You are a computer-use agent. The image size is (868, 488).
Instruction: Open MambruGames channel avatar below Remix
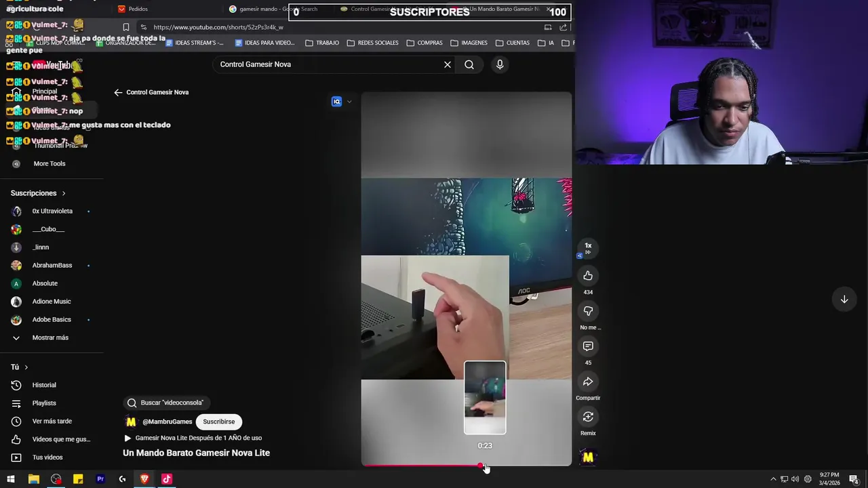click(x=588, y=457)
